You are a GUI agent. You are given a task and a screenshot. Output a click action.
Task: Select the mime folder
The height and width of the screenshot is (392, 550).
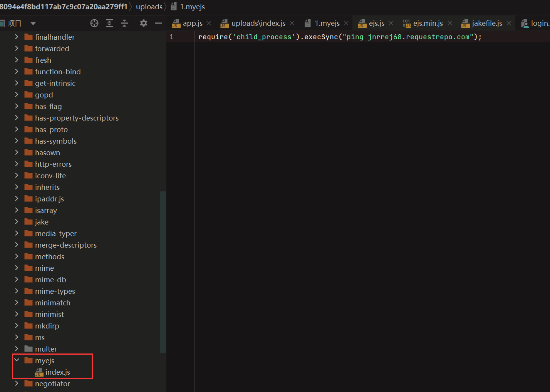pos(44,268)
